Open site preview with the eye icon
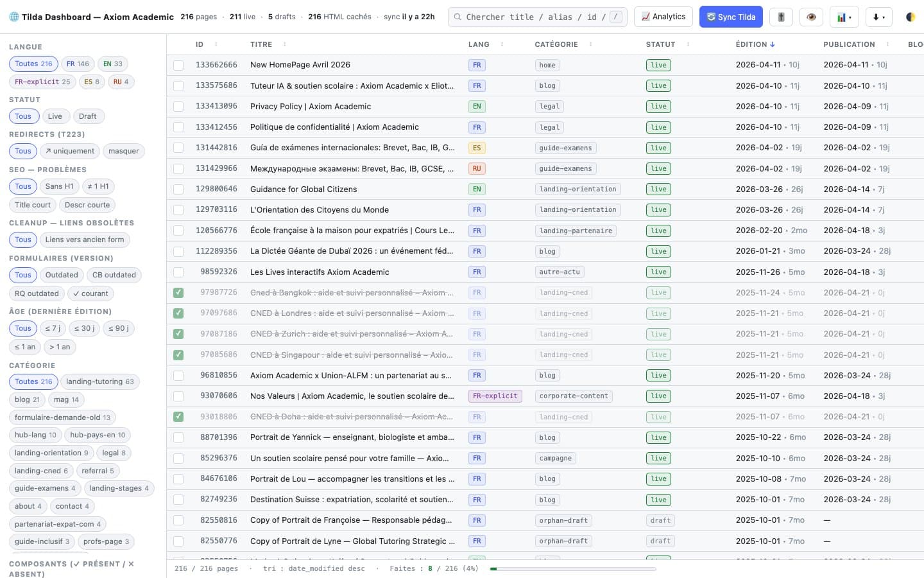 (x=811, y=17)
